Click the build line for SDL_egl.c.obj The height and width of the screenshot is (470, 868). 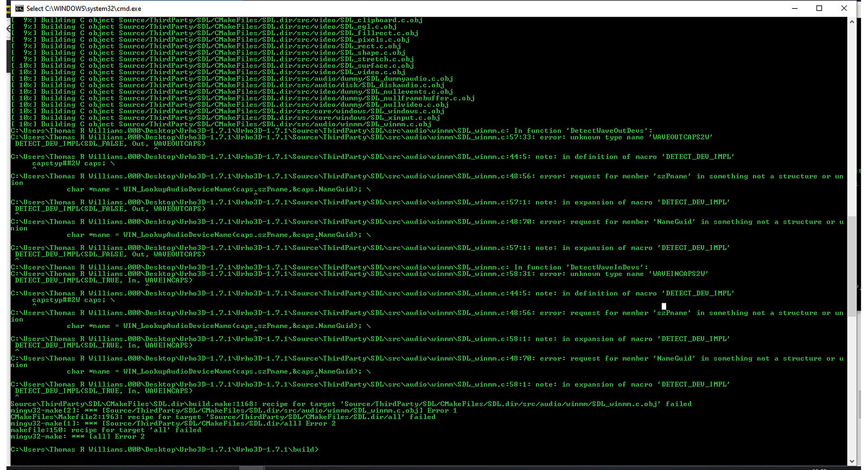[204, 26]
